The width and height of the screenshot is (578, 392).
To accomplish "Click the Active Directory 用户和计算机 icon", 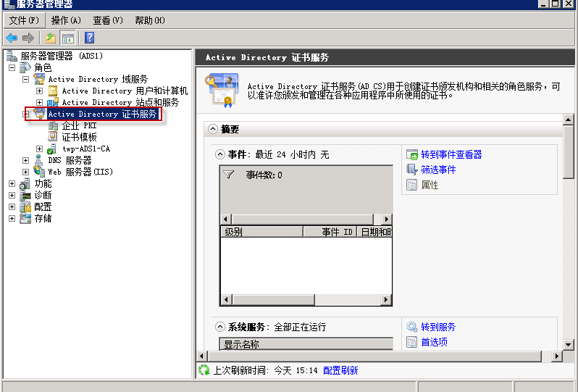I will 53,91.
